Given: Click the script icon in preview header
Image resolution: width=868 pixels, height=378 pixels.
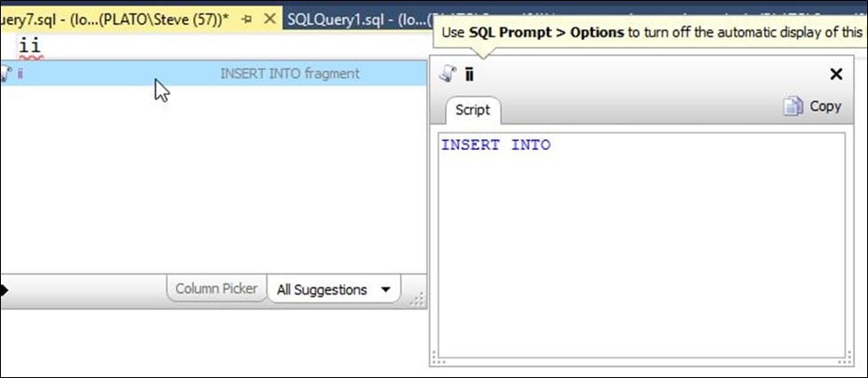Looking at the screenshot, I should click(447, 74).
